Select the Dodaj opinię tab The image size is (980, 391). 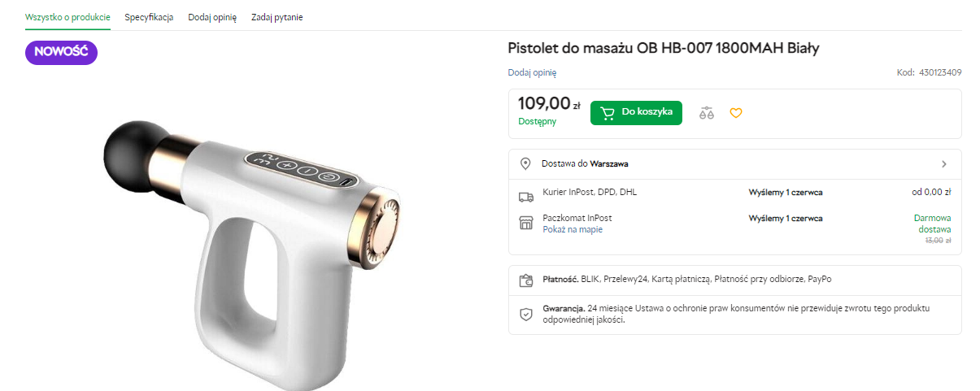pyautogui.click(x=212, y=17)
